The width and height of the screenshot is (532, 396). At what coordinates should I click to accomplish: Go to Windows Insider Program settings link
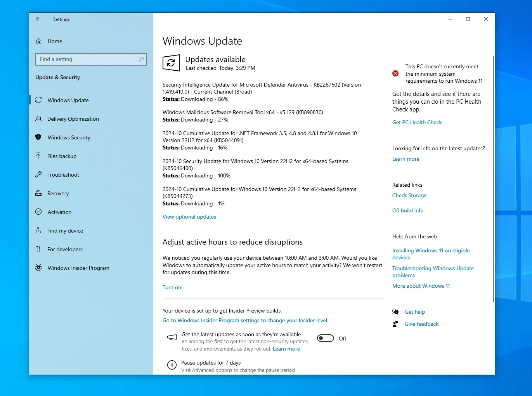pos(245,320)
